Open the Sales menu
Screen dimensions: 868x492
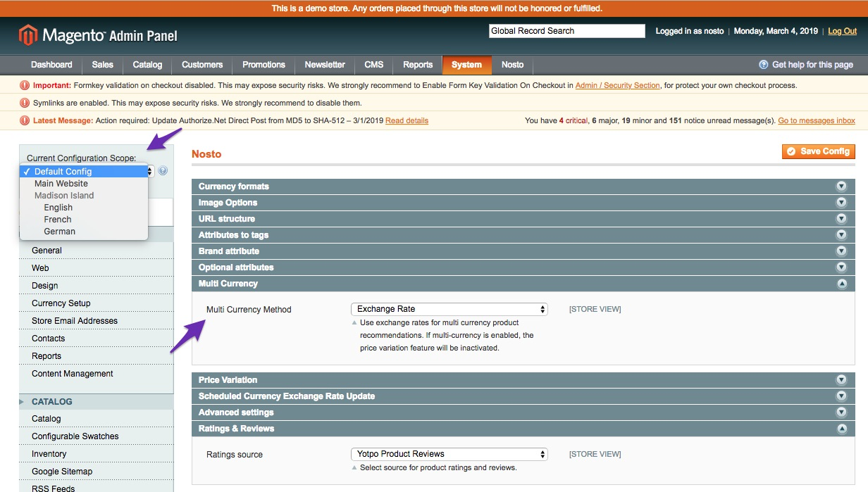click(x=102, y=65)
